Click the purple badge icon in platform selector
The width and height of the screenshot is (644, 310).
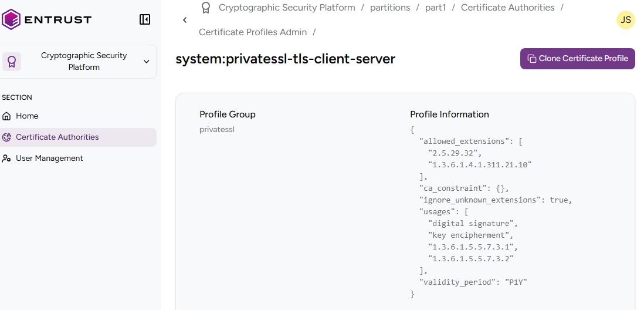click(x=12, y=62)
